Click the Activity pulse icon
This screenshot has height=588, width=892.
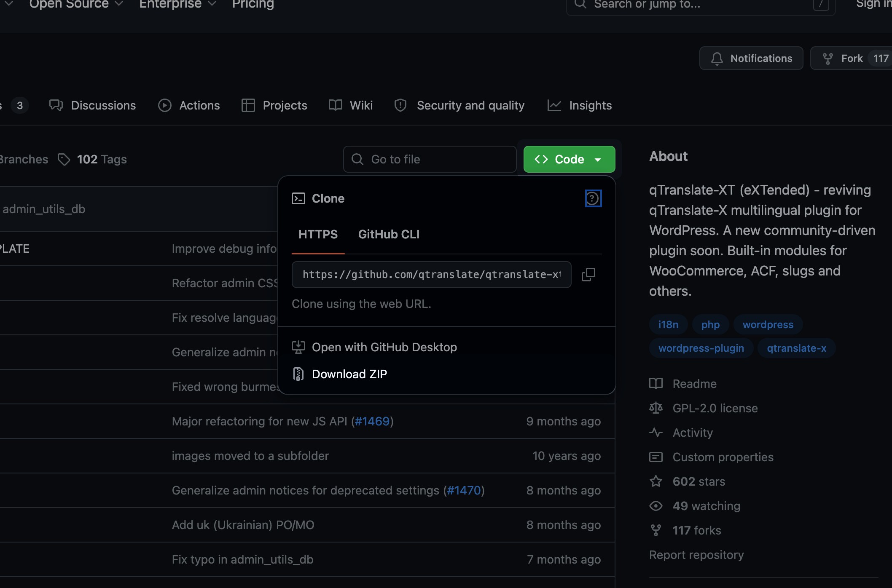point(656,433)
